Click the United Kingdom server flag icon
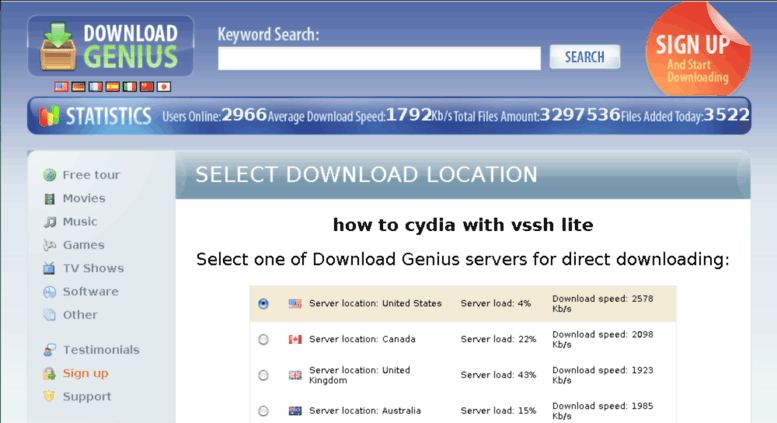The image size is (777, 423). coord(295,375)
